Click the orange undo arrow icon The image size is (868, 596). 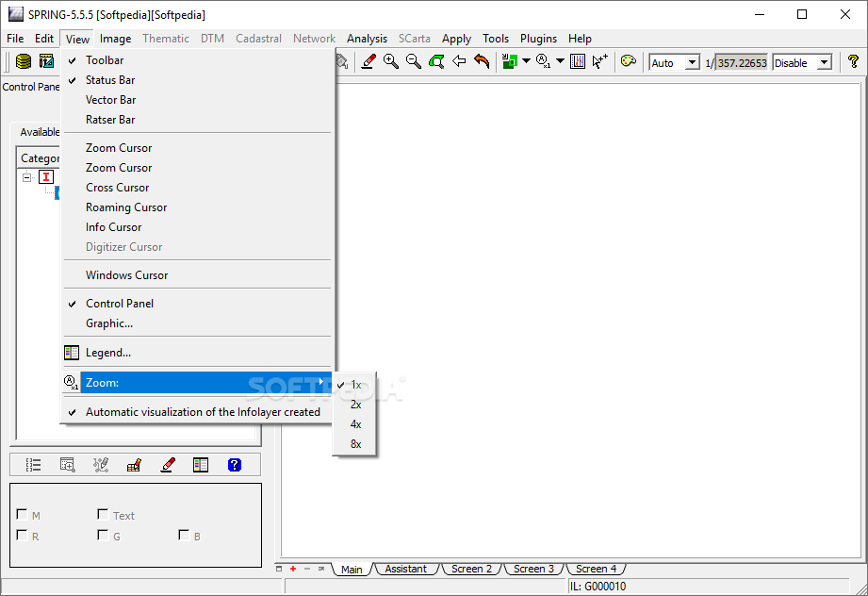482,61
